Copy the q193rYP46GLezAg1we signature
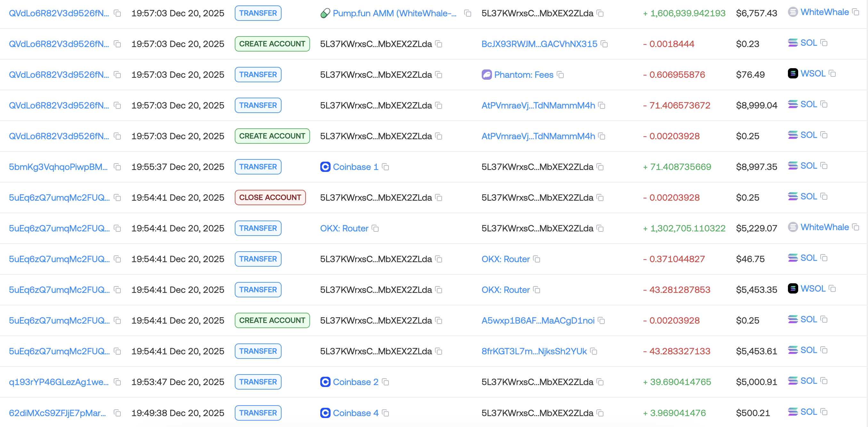 pyautogui.click(x=117, y=382)
